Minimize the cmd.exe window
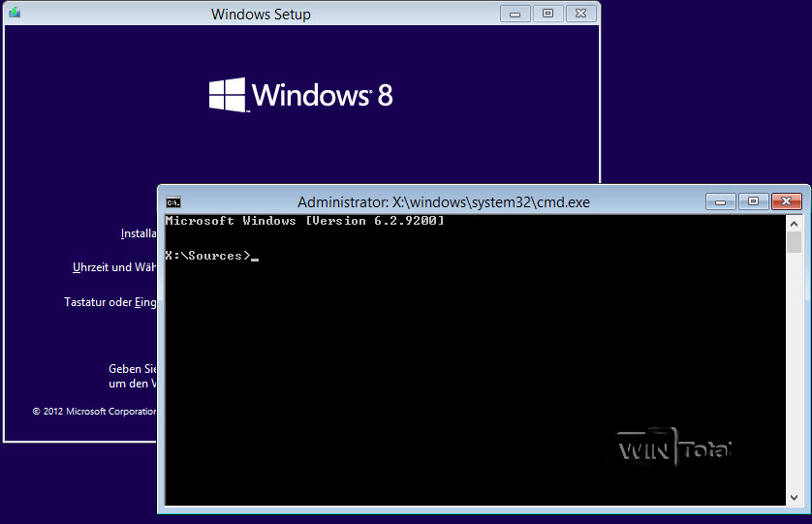The image size is (812, 524). click(720, 201)
